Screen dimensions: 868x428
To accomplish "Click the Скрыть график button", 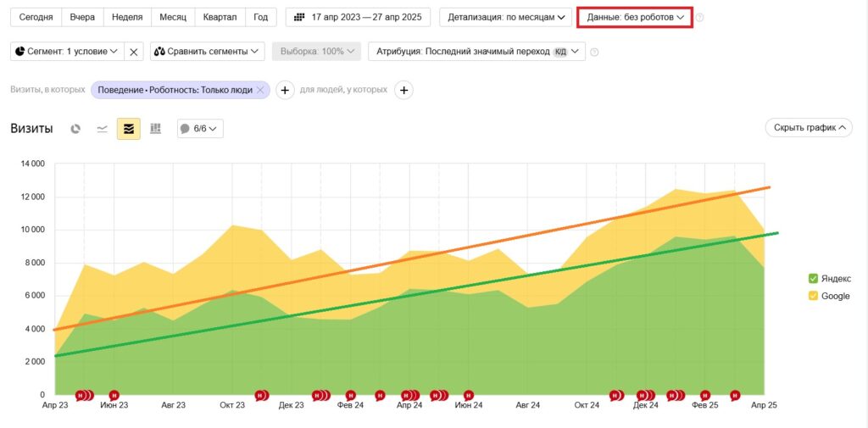I will pyautogui.click(x=809, y=127).
